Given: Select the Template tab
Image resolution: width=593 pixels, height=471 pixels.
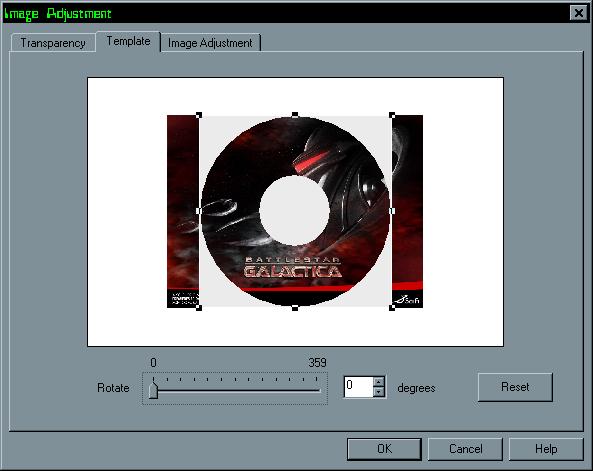Looking at the screenshot, I should 128,41.
